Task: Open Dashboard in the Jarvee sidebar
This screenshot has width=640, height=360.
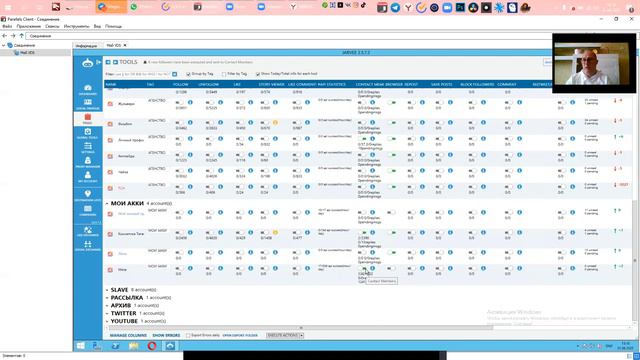Action: click(88, 90)
